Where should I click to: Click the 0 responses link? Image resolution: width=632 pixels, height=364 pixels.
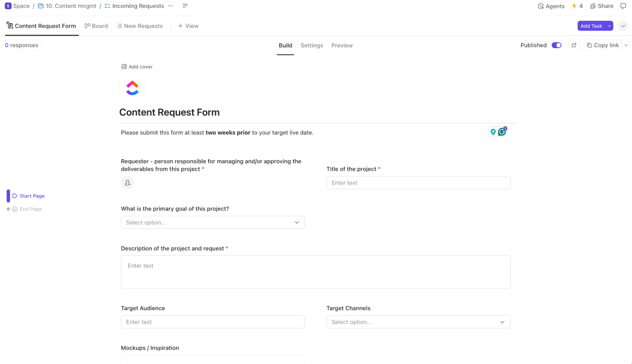[x=21, y=45]
